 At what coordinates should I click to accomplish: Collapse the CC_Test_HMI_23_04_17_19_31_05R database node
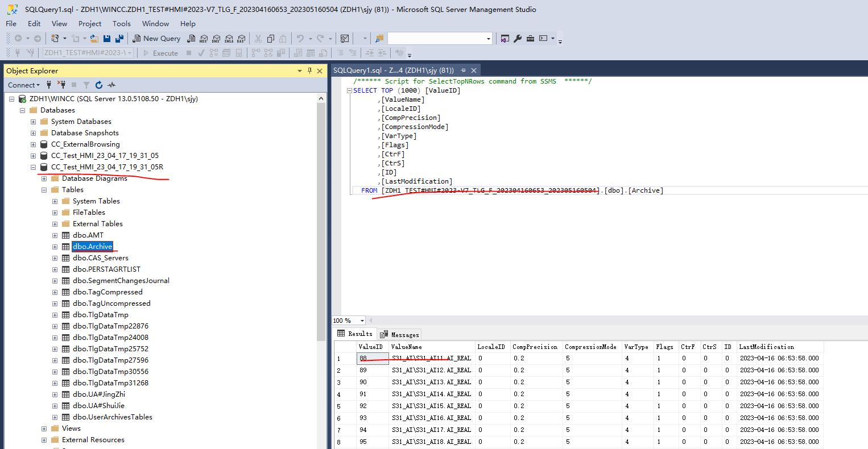click(x=33, y=167)
